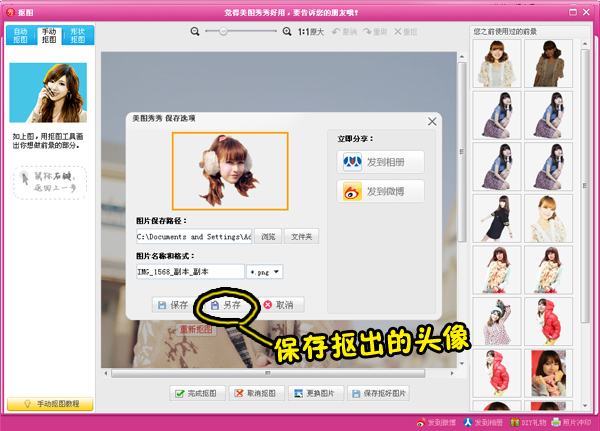600x431 pixels.
Task: Switch to the 形状抠图 tab
Action: [76, 37]
